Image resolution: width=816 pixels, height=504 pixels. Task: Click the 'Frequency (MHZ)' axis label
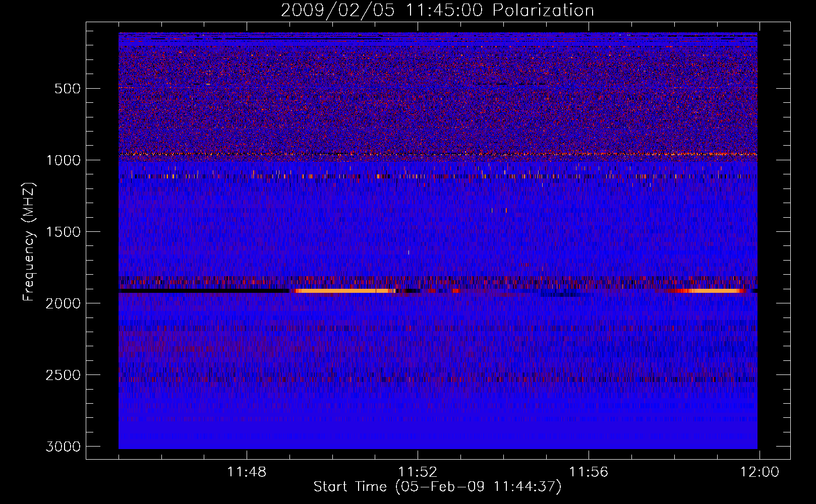tap(29, 242)
